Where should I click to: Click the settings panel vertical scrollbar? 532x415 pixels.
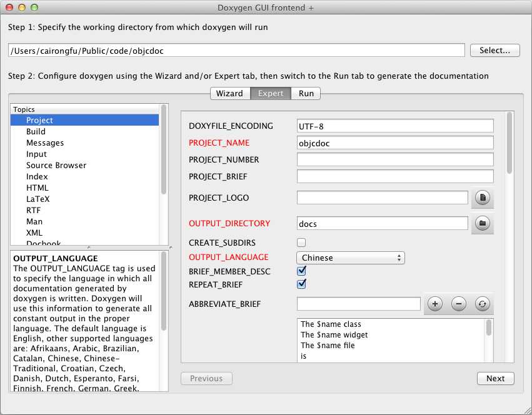click(509, 142)
